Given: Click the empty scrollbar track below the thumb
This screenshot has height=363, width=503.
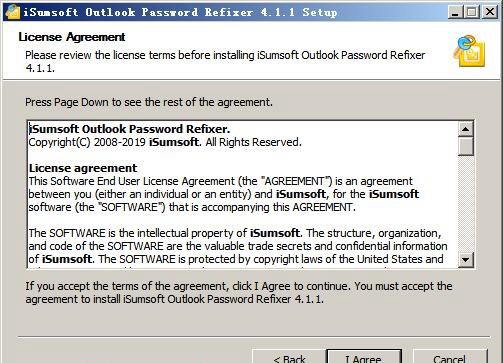Looking at the screenshot, I should (466, 204).
